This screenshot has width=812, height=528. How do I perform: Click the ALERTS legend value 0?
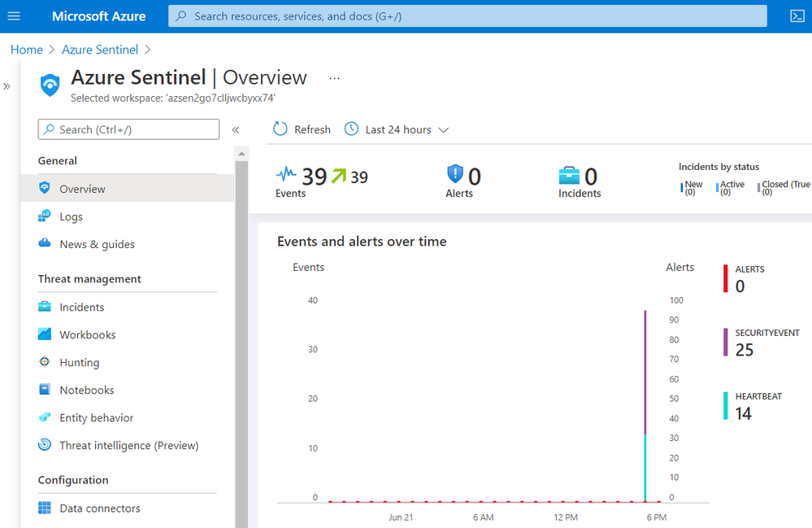740,286
